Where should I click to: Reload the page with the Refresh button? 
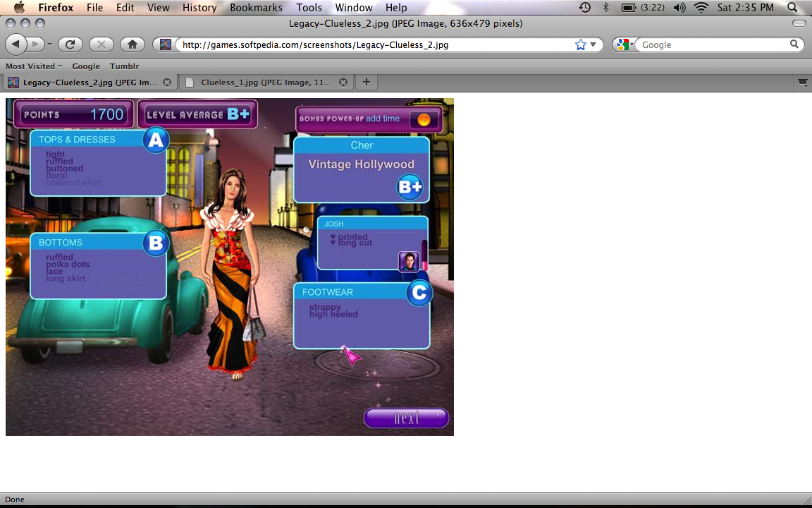70,44
